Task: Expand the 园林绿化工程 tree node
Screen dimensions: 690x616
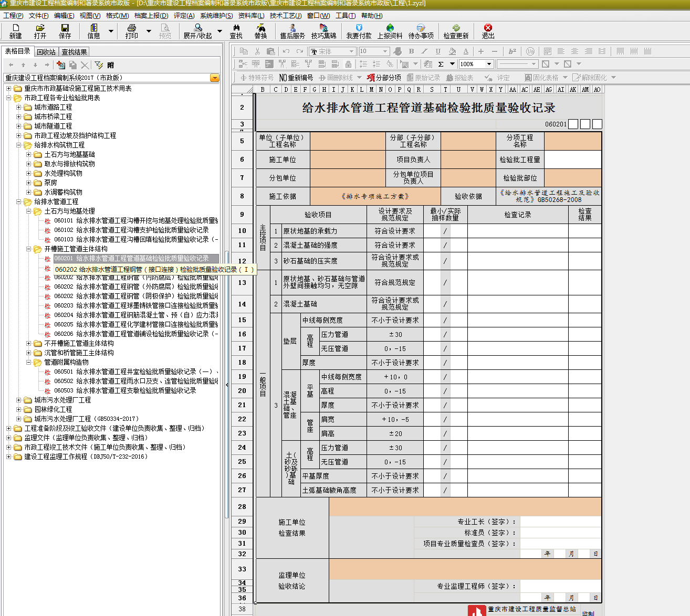Action: [19, 409]
